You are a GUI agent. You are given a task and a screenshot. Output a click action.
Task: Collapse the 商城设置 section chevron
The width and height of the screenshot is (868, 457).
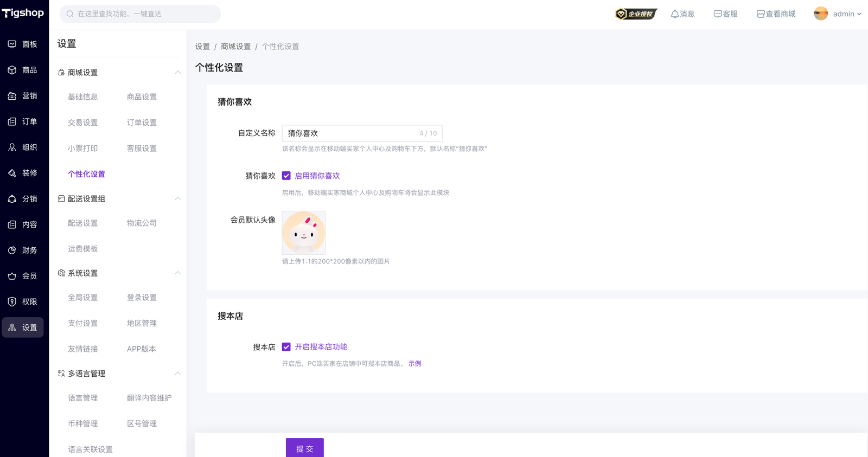pyautogui.click(x=177, y=73)
